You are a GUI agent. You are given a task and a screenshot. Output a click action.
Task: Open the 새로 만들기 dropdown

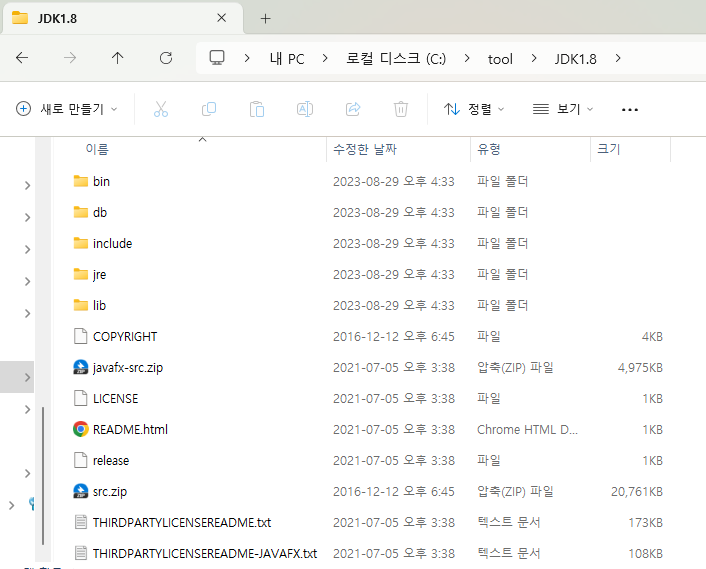[x=67, y=109]
